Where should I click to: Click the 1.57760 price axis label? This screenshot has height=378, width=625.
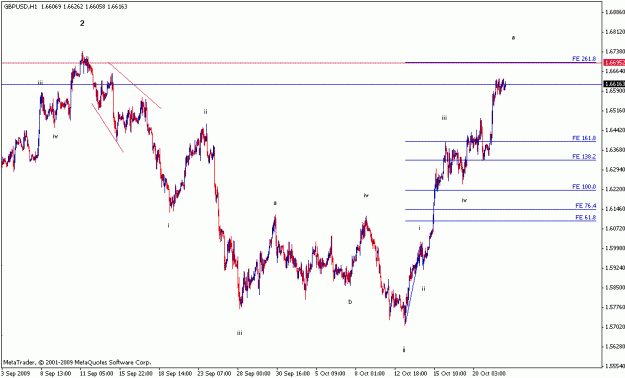tap(615, 307)
